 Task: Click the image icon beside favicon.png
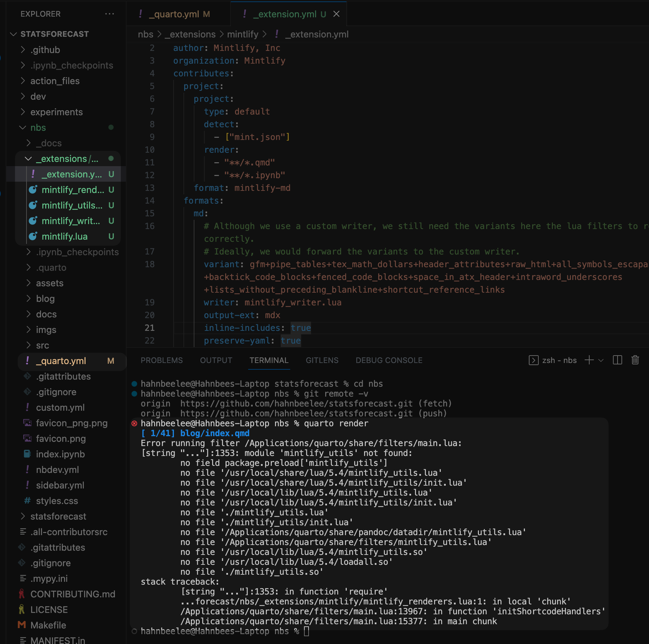point(27,439)
